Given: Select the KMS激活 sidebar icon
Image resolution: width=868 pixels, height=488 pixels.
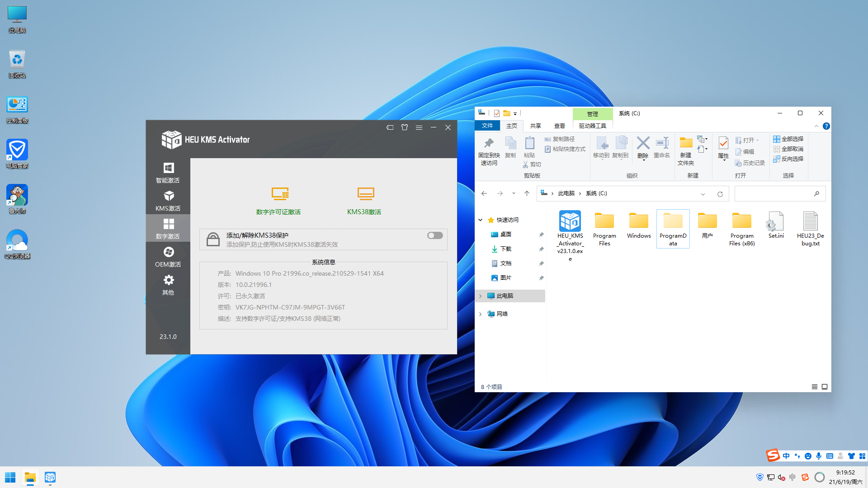Looking at the screenshot, I should 168,201.
